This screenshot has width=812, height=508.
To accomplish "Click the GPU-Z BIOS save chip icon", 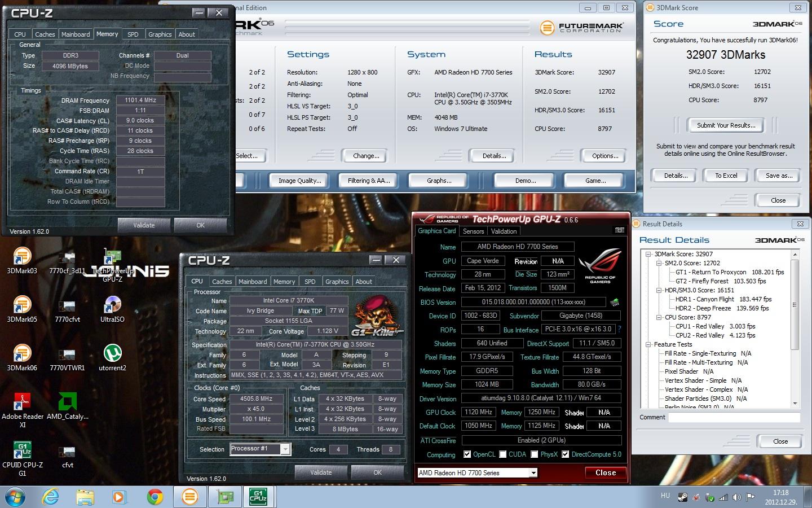I will 615,303.
